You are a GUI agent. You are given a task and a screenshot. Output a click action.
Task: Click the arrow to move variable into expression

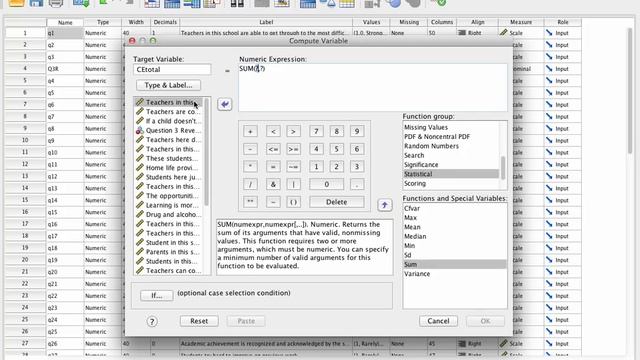224,104
